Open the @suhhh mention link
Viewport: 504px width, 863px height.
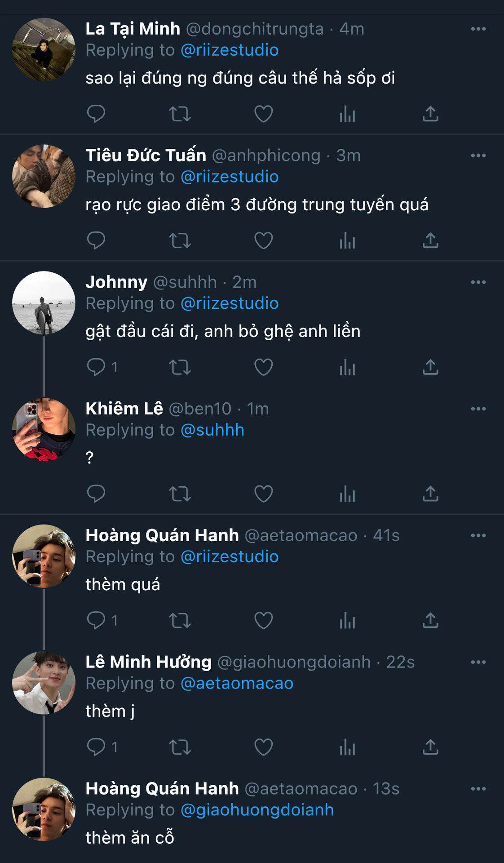click(212, 430)
